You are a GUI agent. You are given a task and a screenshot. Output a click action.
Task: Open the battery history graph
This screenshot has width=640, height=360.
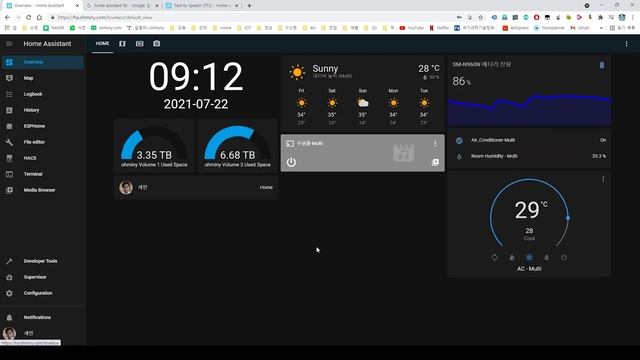point(529,110)
